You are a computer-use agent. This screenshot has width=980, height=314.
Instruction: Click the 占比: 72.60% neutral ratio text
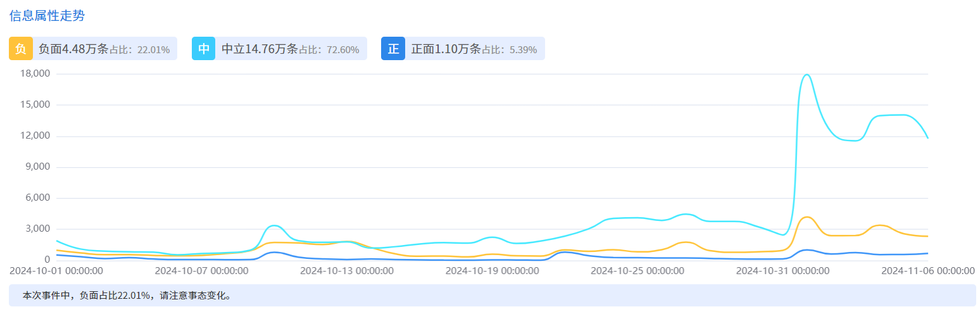coord(329,50)
